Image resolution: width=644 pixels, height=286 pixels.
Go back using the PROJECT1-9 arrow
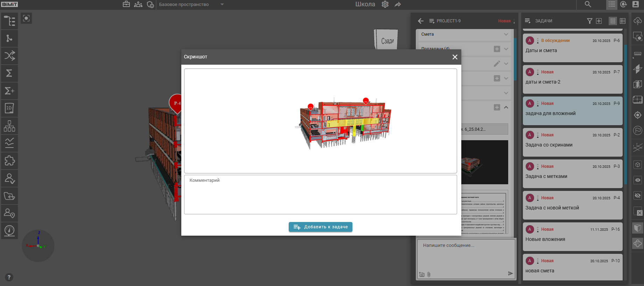(421, 21)
